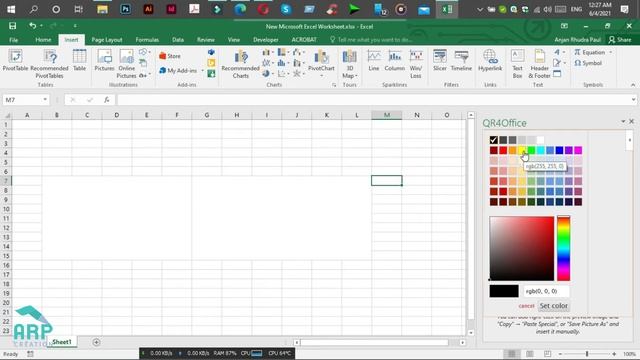Open Photoshop from the taskbar
This screenshot has height=360, width=640.
coord(125,9)
